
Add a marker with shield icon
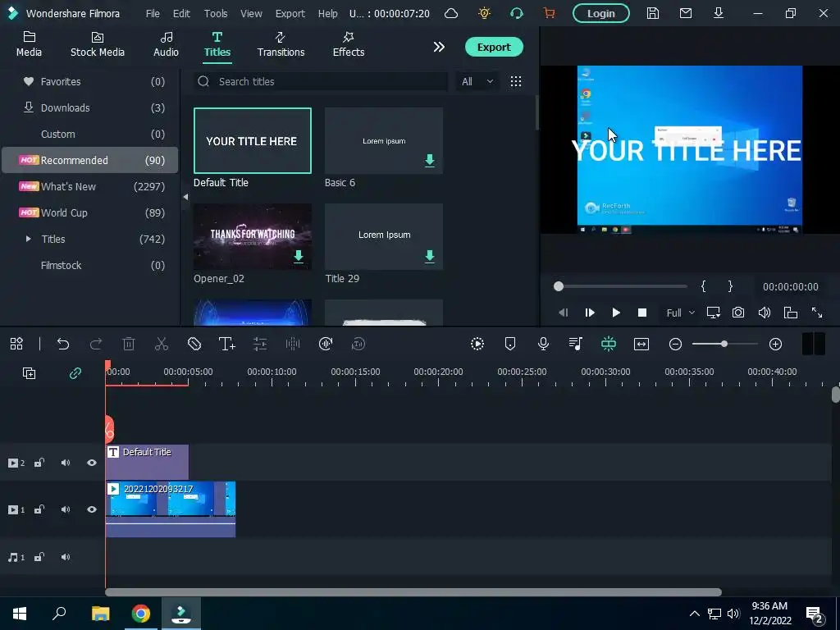[x=510, y=344]
